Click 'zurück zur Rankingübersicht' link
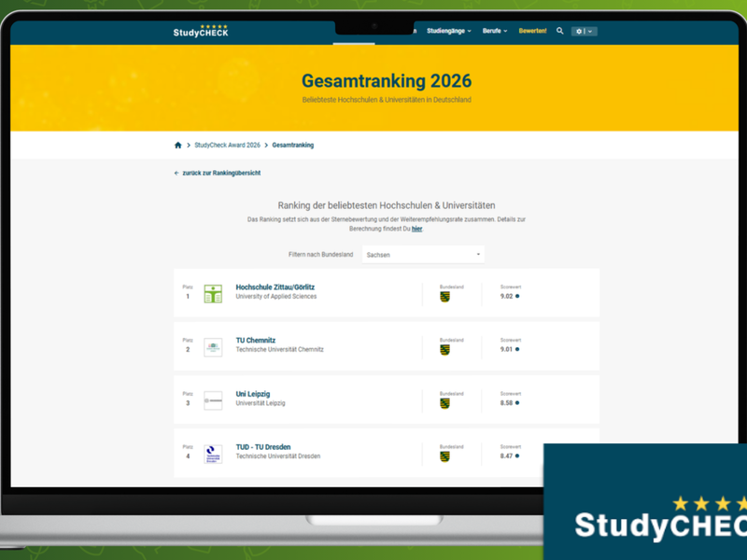 pos(220,174)
